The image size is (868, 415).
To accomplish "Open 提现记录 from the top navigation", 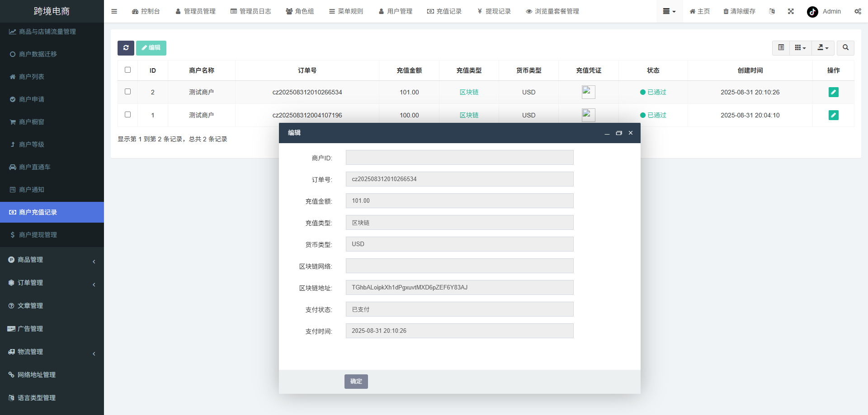I will pyautogui.click(x=494, y=11).
